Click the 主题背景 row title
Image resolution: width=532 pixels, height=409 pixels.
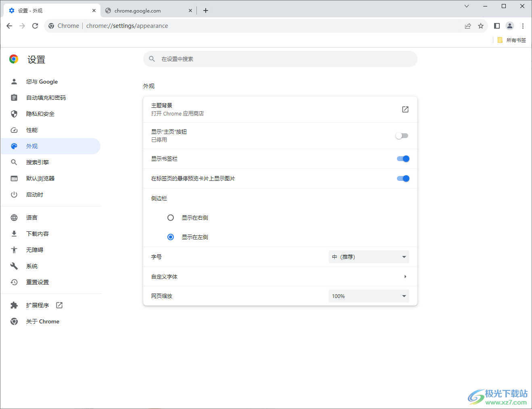[162, 105]
